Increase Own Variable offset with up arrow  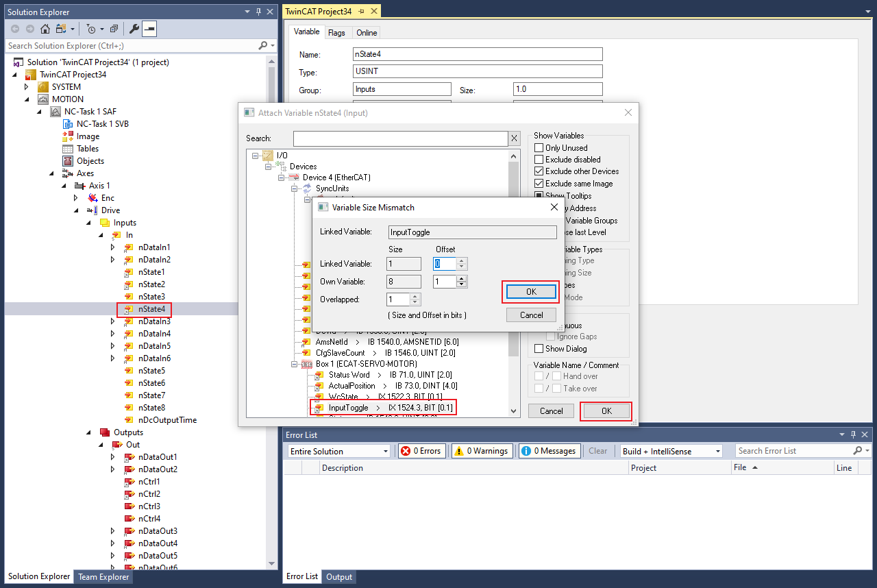click(x=462, y=278)
